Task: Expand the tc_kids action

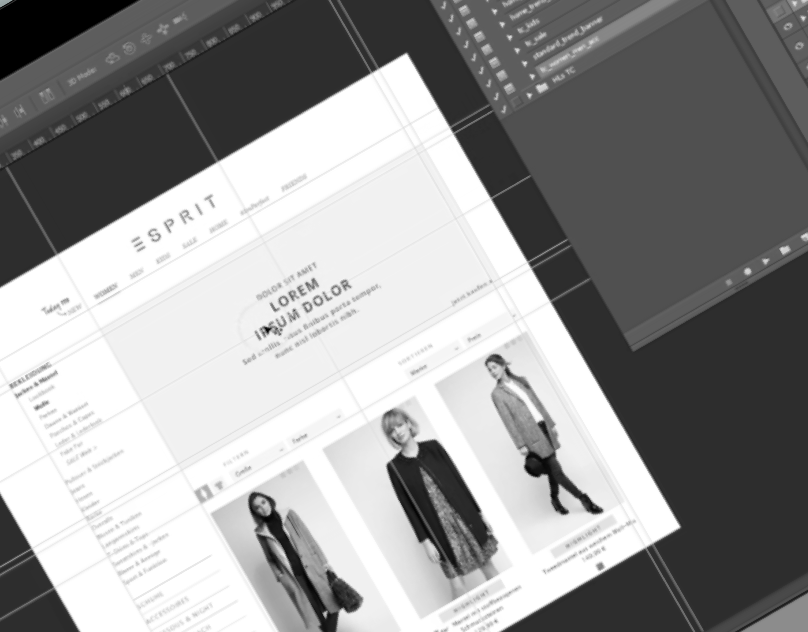Action: (x=510, y=37)
